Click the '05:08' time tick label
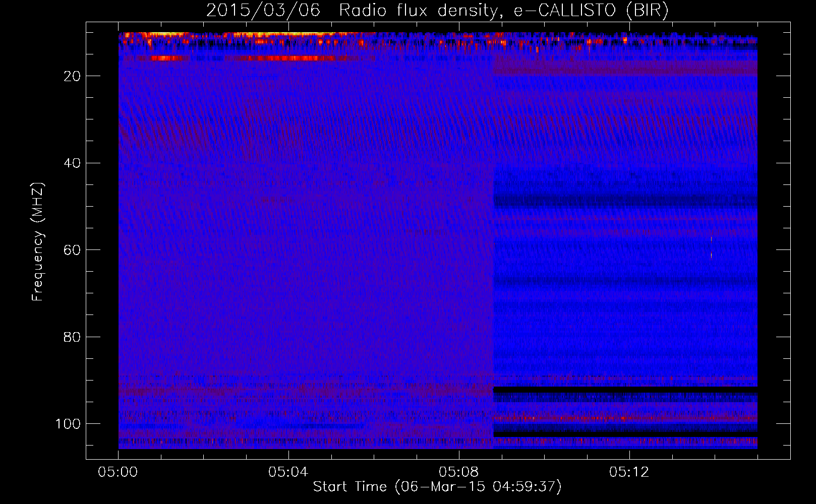The width and height of the screenshot is (816, 504). click(x=459, y=472)
